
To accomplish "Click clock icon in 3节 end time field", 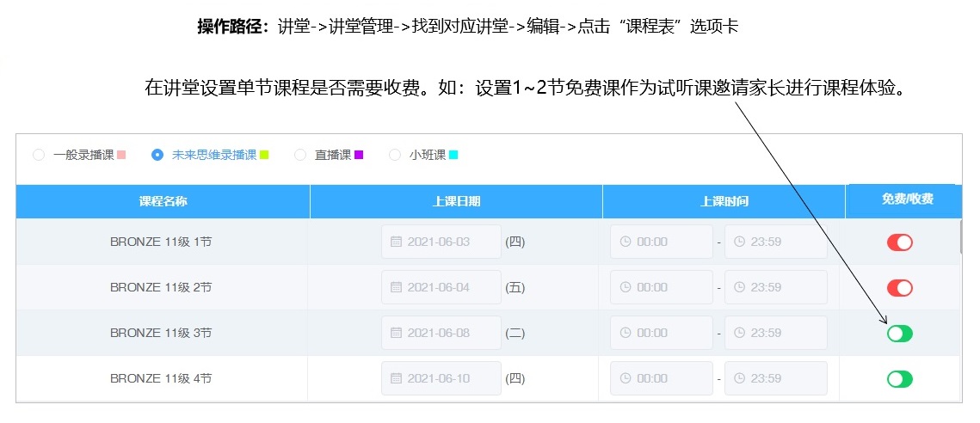I will click(x=739, y=333).
